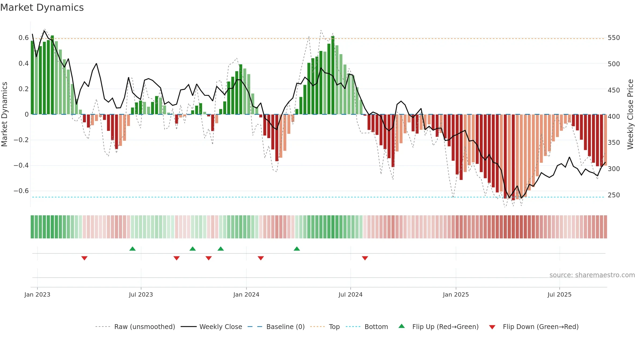Click the −0.6 left axis tick
Viewport: 644px width, 362px height.
pyautogui.click(x=21, y=191)
